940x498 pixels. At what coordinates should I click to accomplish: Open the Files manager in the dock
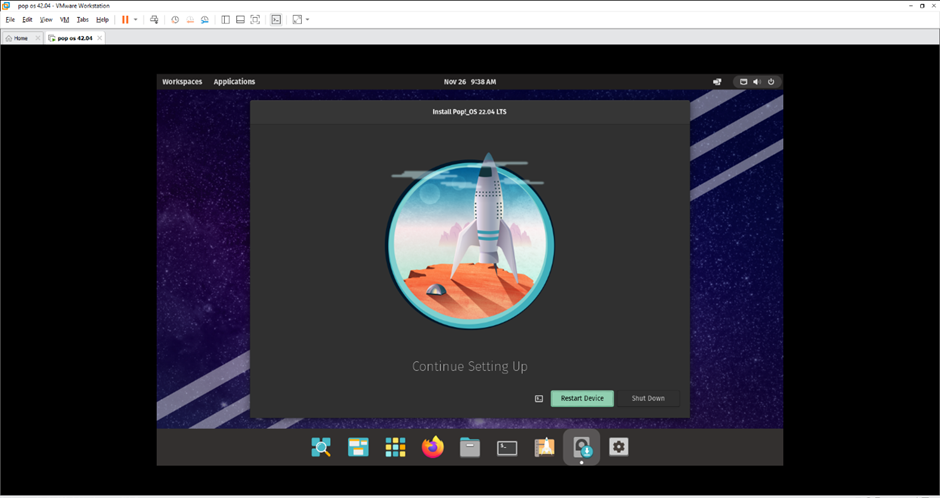(470, 447)
